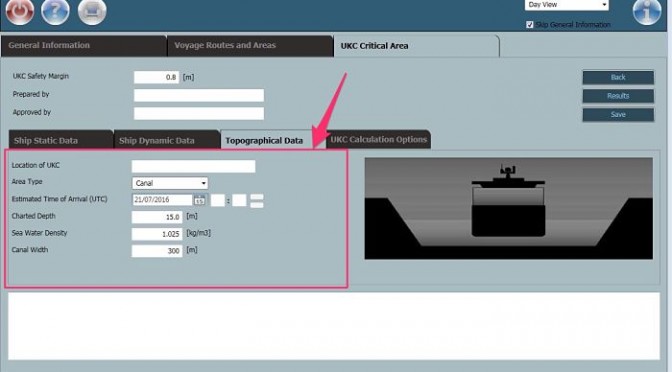The height and width of the screenshot is (372, 672).
Task: Open Voyage Routes and Areas tab
Action: click(250, 46)
